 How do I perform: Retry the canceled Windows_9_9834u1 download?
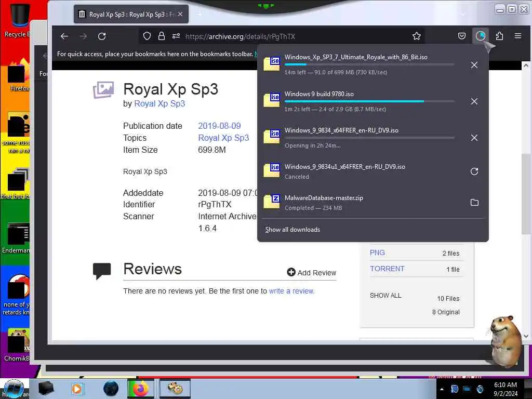(474, 171)
